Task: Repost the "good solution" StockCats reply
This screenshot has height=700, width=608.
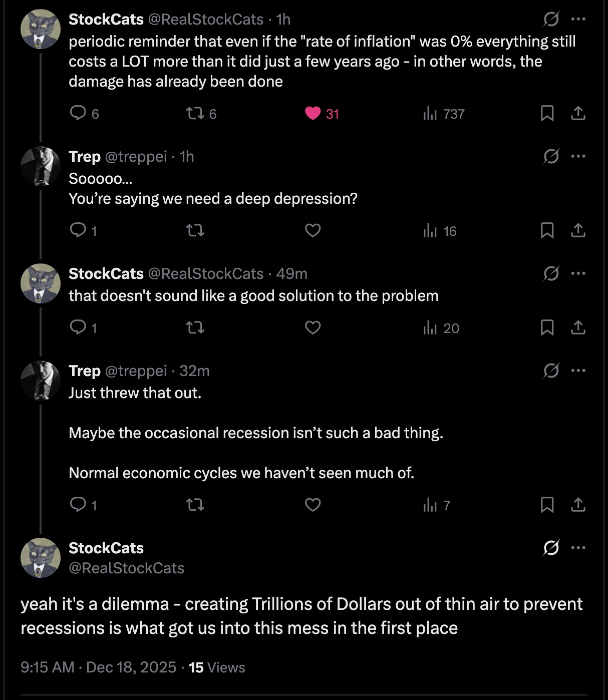Action: point(195,328)
